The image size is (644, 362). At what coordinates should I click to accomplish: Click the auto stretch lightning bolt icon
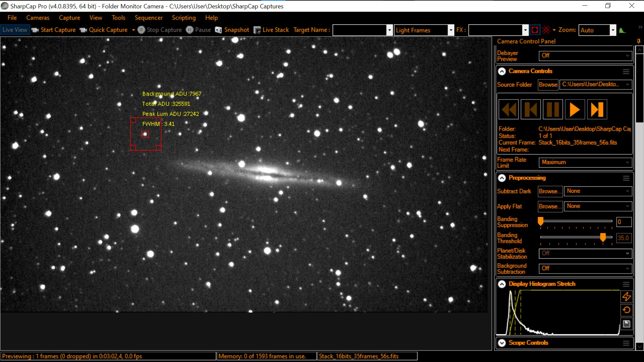point(627,297)
